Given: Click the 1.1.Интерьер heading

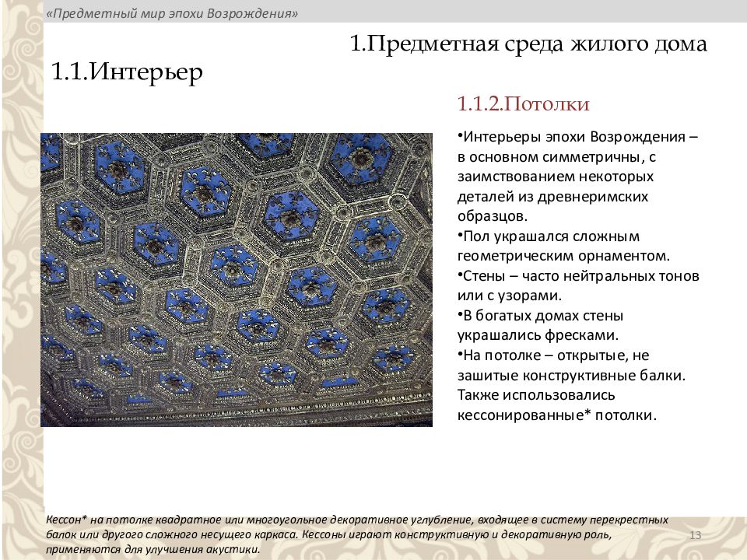Looking at the screenshot, I should 127,72.
